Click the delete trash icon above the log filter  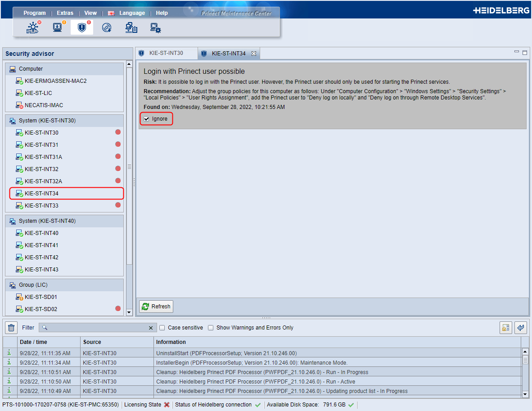pyautogui.click(x=10, y=327)
